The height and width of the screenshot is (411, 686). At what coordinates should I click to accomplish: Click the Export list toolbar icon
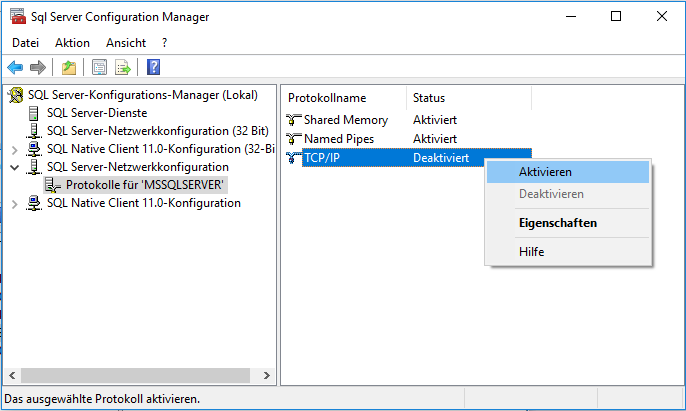(x=122, y=67)
